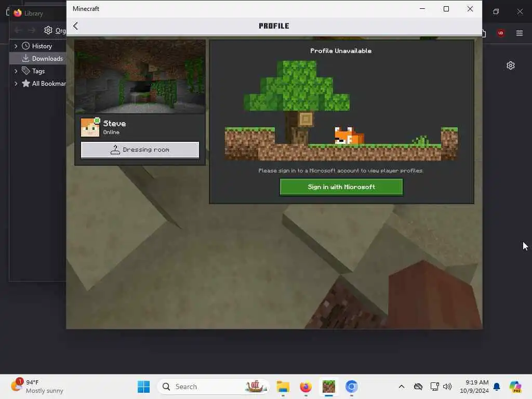This screenshot has width=532, height=399.
Task: Click the fox and tree illustration
Action: [341, 110]
